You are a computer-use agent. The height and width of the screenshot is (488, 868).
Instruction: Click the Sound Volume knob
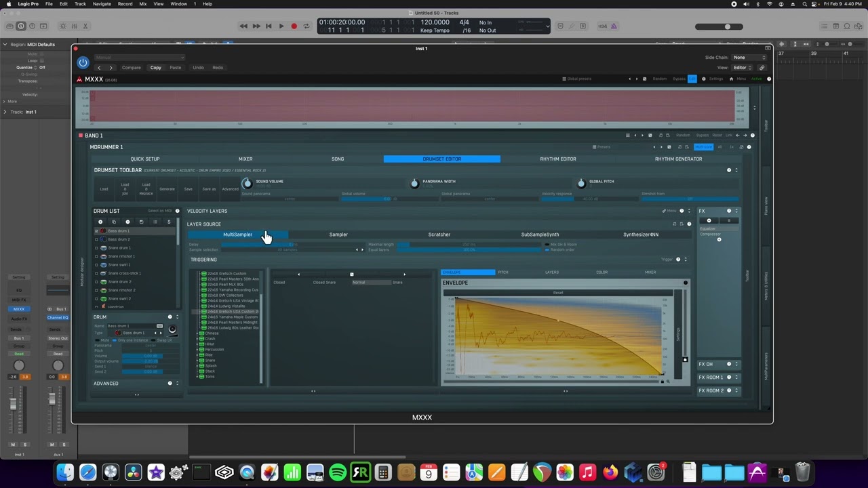pyautogui.click(x=247, y=184)
